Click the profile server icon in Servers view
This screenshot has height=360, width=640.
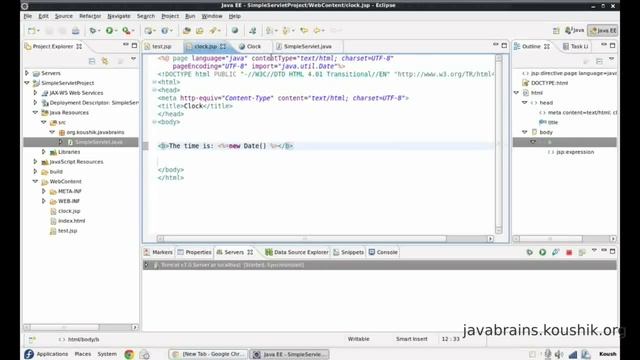(x=556, y=252)
